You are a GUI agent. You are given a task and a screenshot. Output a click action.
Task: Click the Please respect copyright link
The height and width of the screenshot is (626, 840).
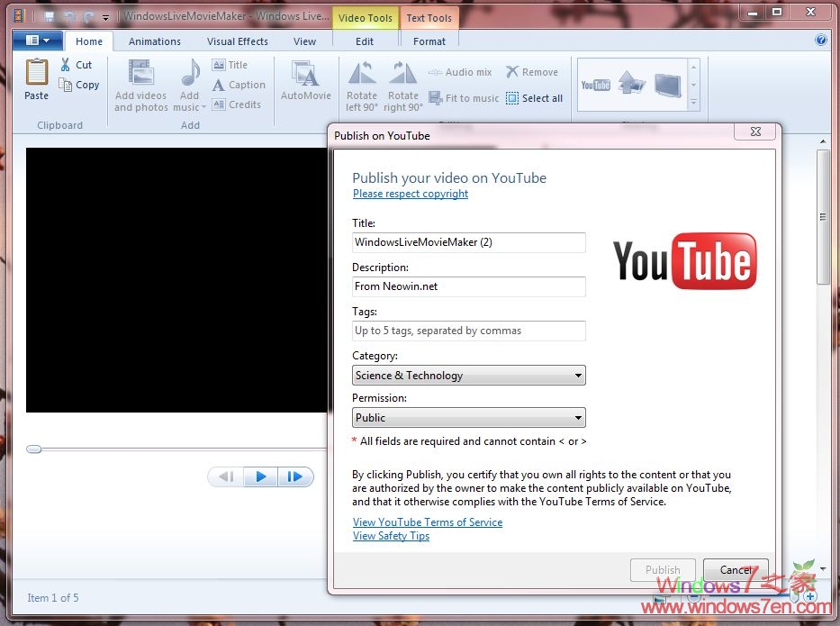411,194
